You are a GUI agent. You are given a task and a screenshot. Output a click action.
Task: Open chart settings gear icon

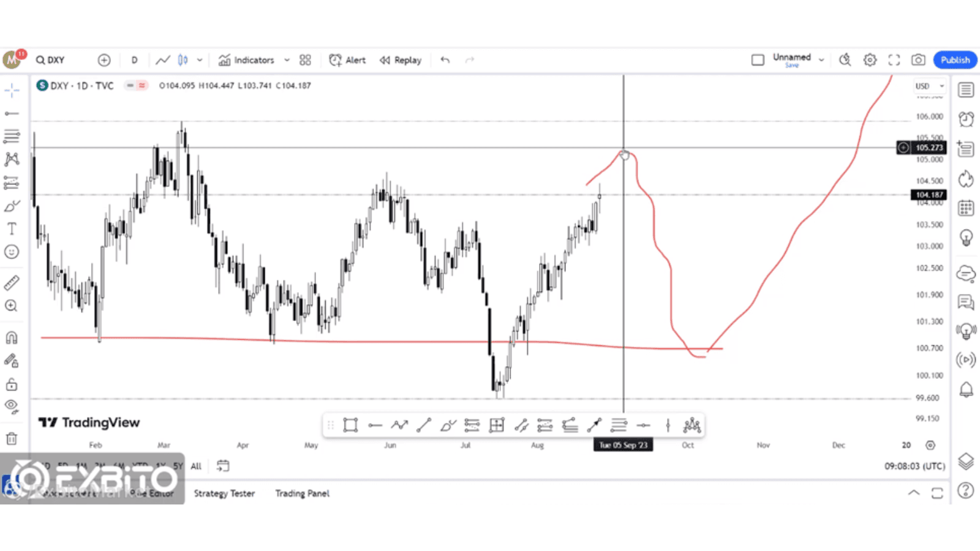870,60
